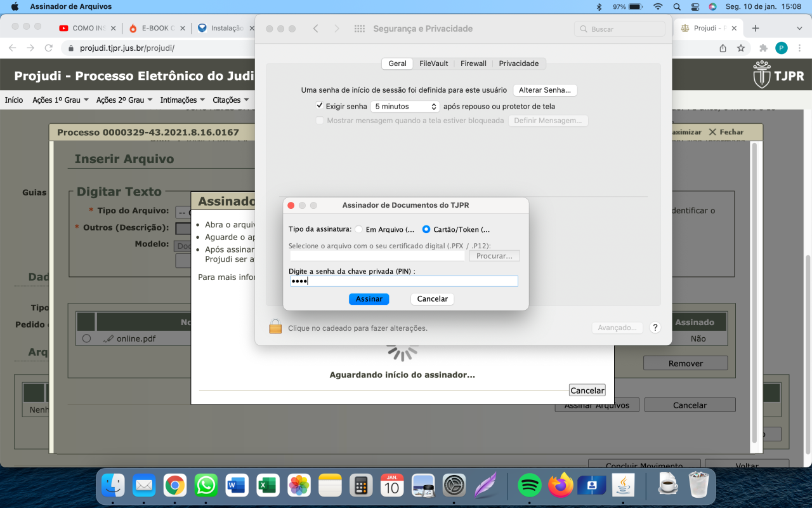
Task: Open the 5 minutos duration dropdown
Action: [405, 106]
